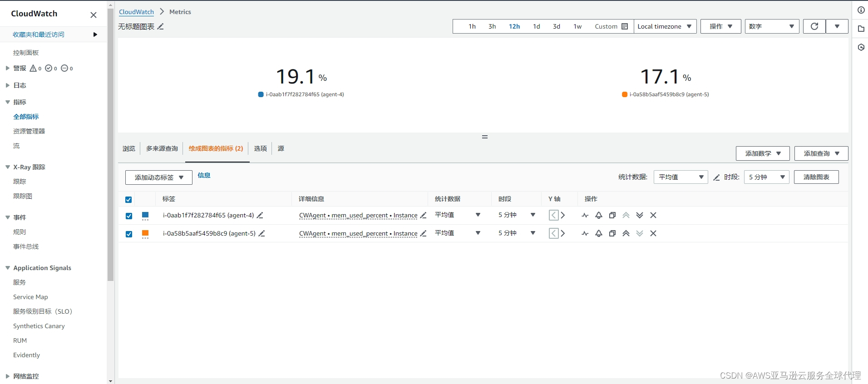This screenshot has height=384, width=868.
Task: Open the info icon in right rail
Action: [x=861, y=10]
